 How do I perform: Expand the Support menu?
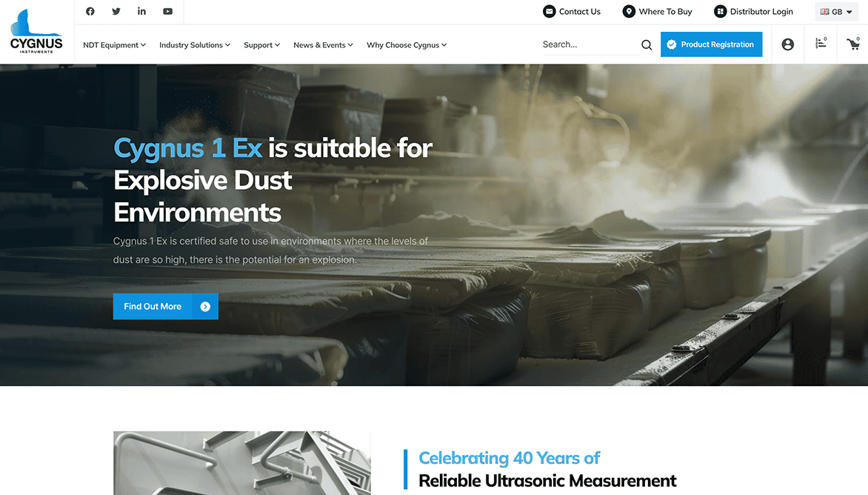pyautogui.click(x=262, y=45)
